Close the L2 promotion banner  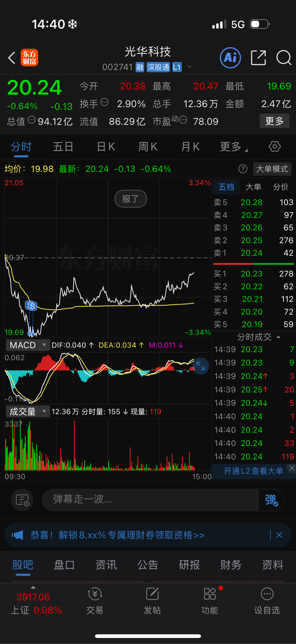tap(292, 468)
